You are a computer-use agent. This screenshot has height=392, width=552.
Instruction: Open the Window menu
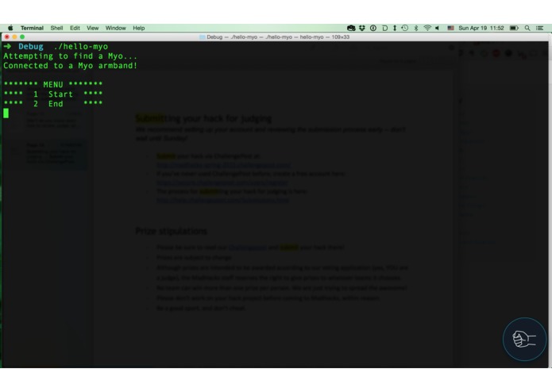coord(115,28)
